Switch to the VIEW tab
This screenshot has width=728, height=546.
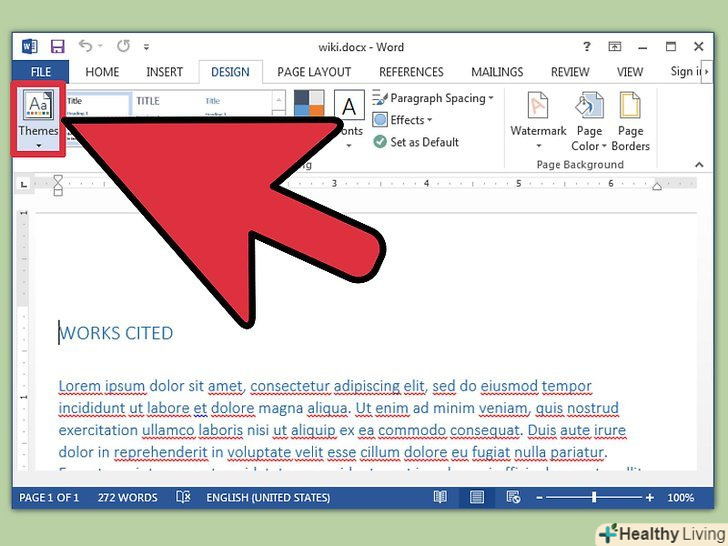pyautogui.click(x=630, y=72)
